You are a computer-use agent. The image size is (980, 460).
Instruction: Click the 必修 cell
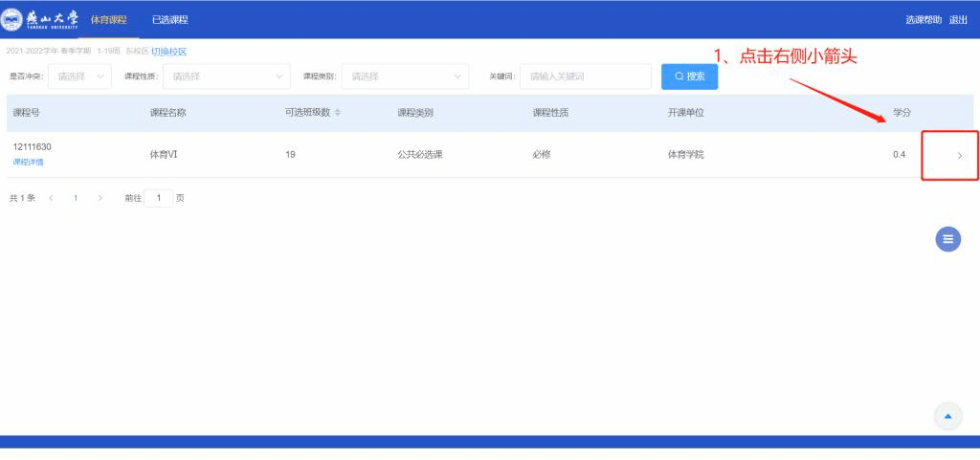542,155
